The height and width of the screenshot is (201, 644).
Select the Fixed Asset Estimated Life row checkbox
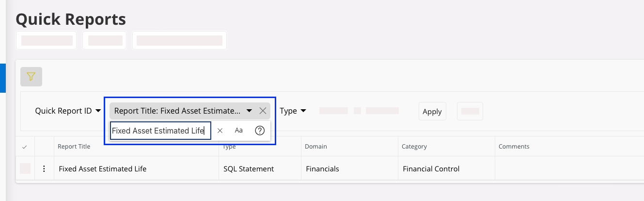pos(25,169)
